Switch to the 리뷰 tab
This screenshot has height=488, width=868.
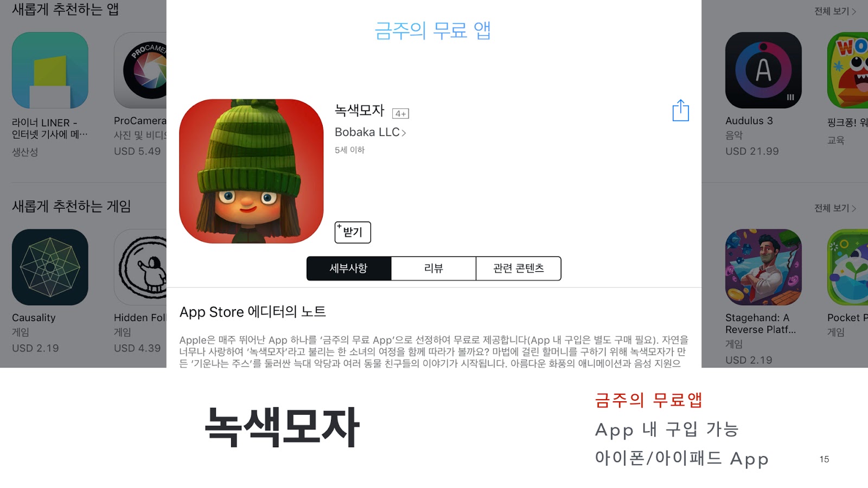pyautogui.click(x=433, y=268)
